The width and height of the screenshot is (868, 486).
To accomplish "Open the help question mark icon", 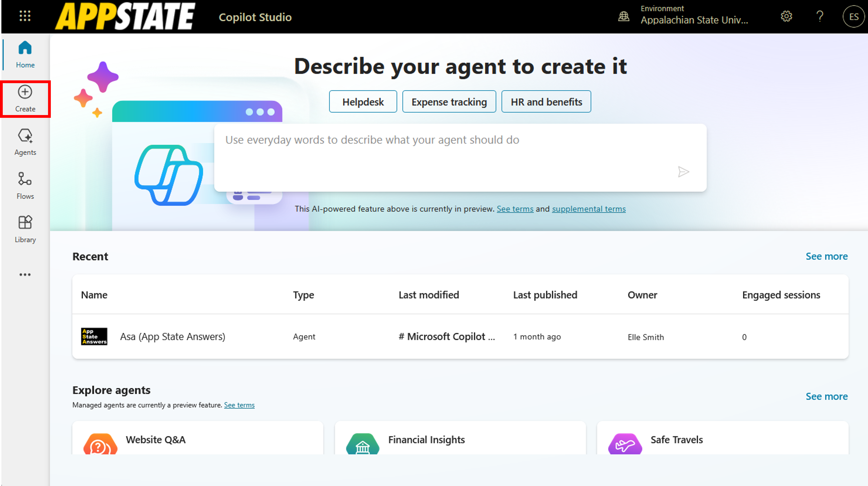I will (820, 16).
